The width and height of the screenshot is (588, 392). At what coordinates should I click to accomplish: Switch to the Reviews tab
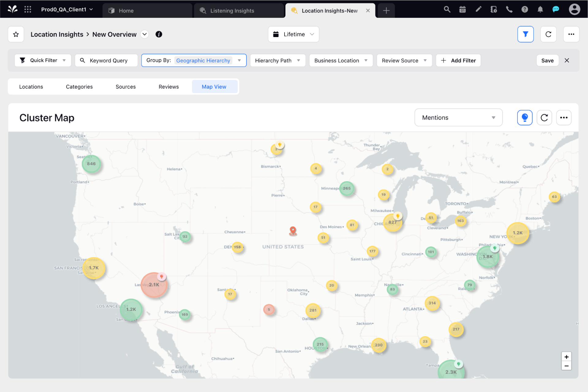168,87
